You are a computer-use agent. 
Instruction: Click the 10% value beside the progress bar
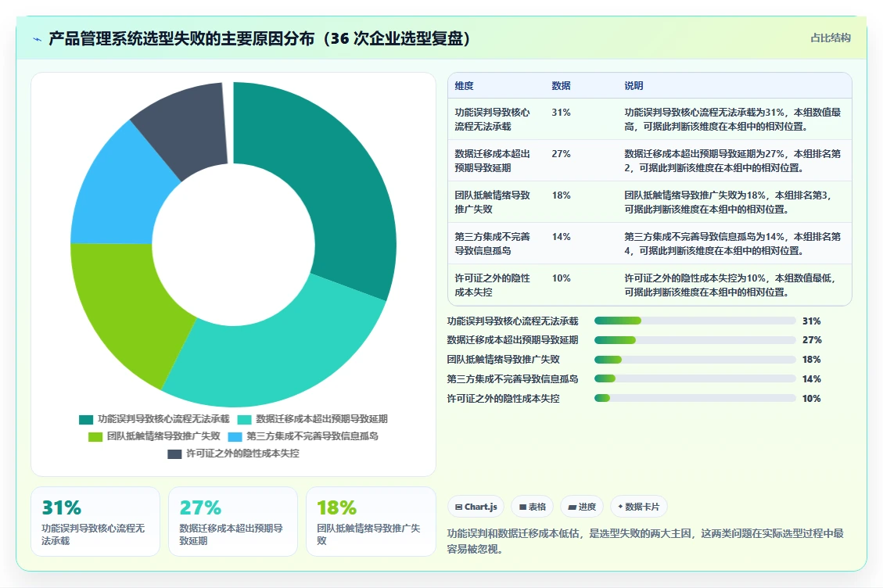tap(812, 398)
